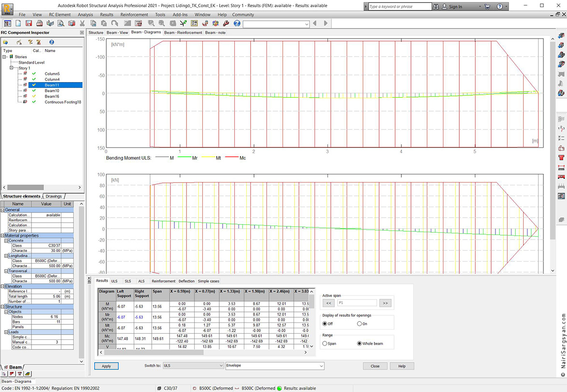Open Print Preview magnifier icon
The height and width of the screenshot is (392, 567).
coord(61,23)
